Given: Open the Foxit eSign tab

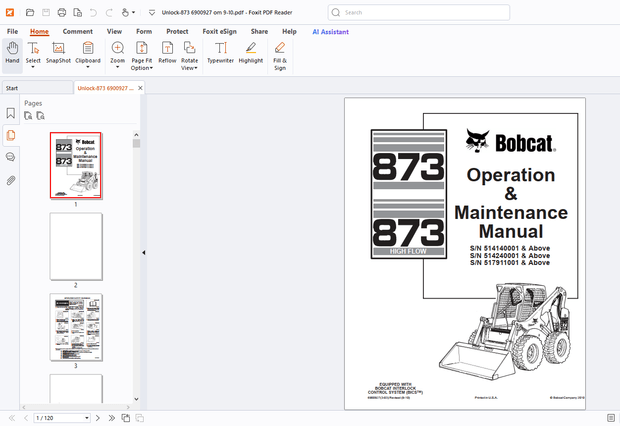Looking at the screenshot, I should pyautogui.click(x=219, y=32).
